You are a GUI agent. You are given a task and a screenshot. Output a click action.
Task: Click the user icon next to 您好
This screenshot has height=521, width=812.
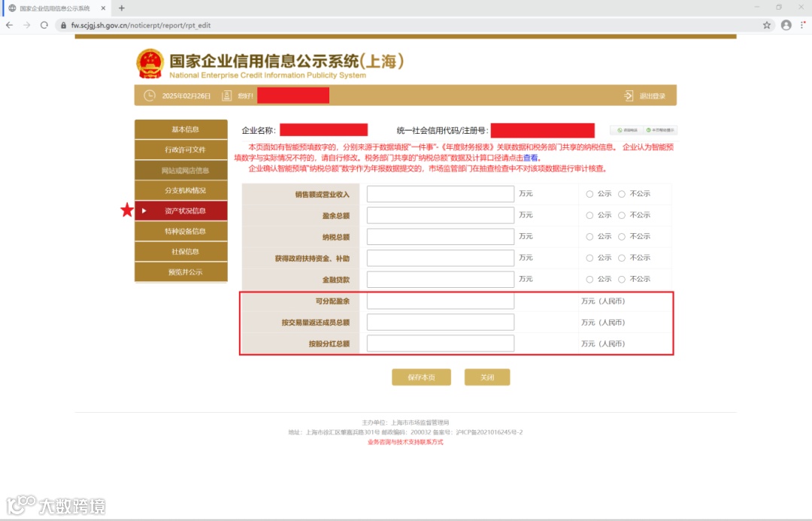coord(227,95)
